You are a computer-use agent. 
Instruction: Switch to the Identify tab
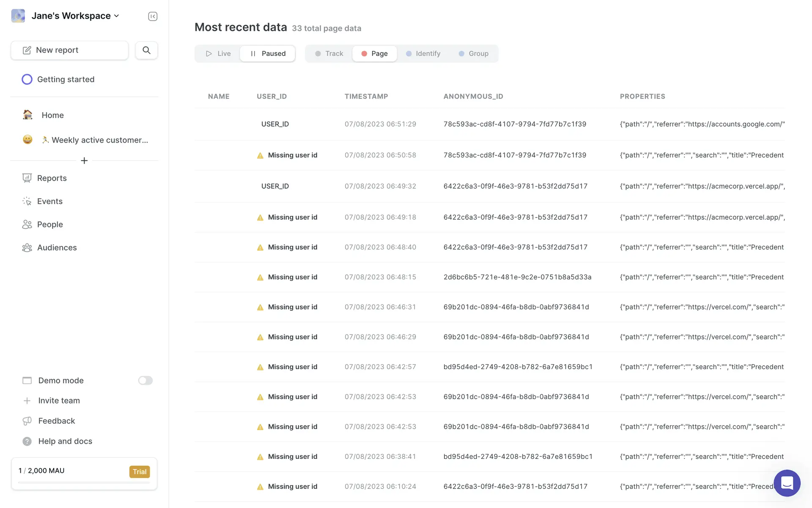pos(423,54)
